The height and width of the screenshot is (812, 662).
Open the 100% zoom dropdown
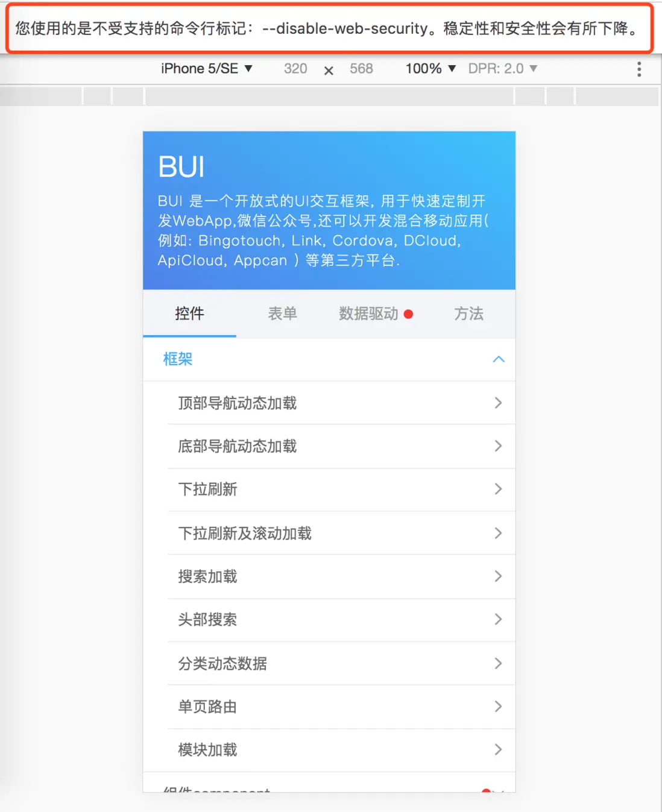(x=430, y=69)
